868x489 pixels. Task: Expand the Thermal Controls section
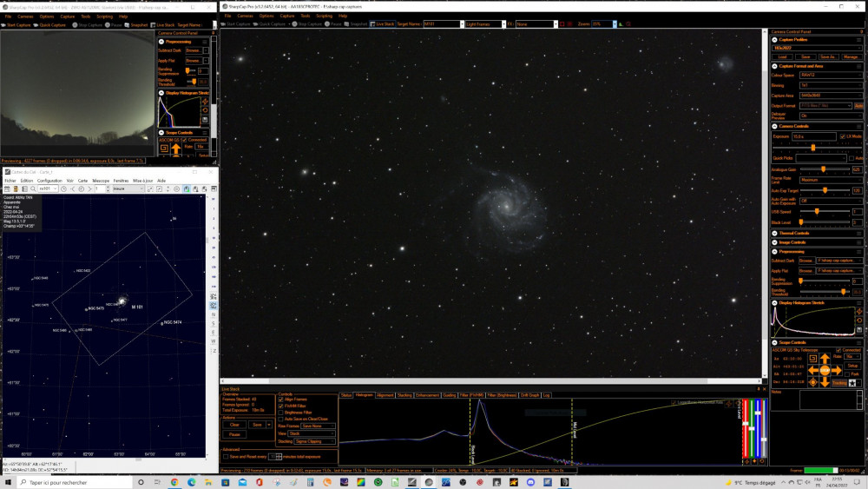[774, 233]
